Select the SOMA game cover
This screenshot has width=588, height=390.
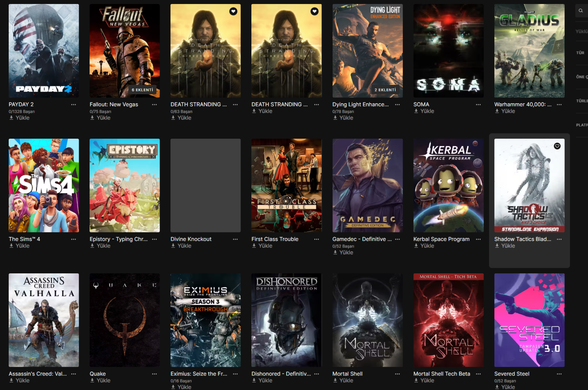(x=449, y=51)
